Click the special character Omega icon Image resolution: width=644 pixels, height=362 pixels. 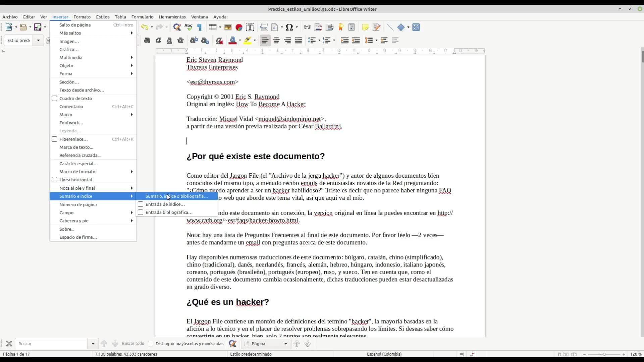coord(289,27)
